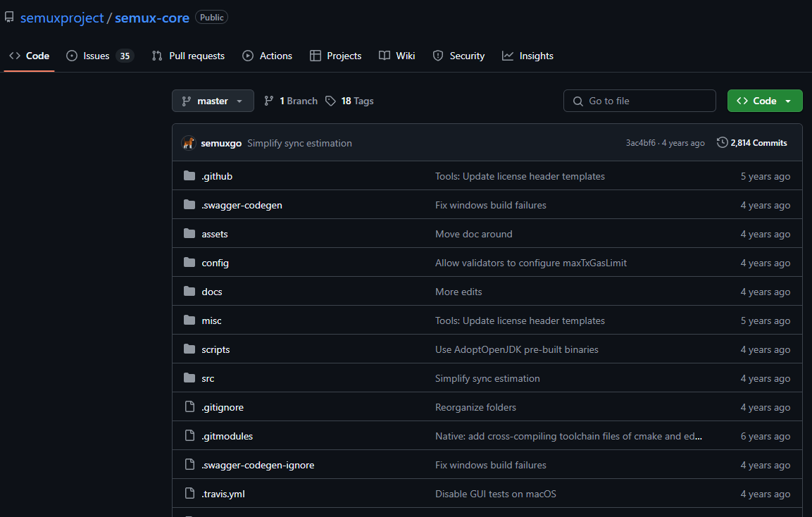The width and height of the screenshot is (812, 517).
Task: Click the Issues circle-dot icon
Action: [x=72, y=56]
